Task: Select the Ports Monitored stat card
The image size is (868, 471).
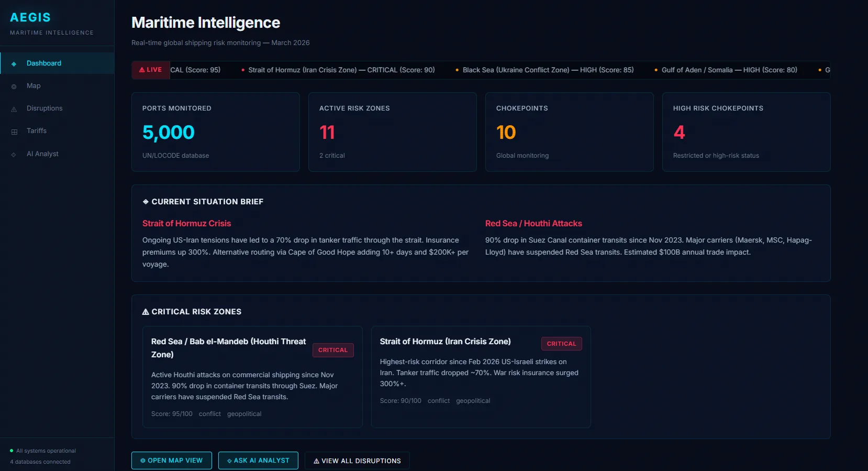Action: pos(216,132)
